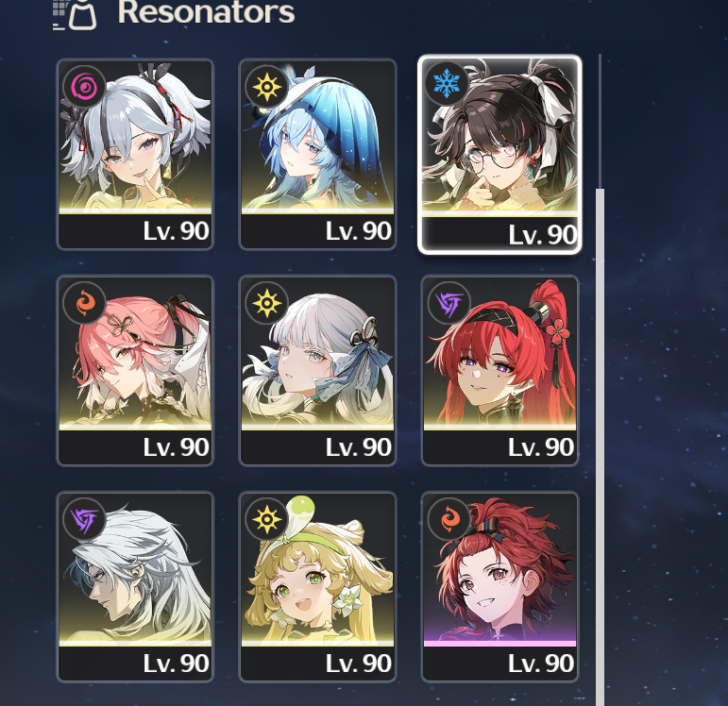Select the blue-hooded Spectro resonator
Screen dimensions: 728x706
317,154
